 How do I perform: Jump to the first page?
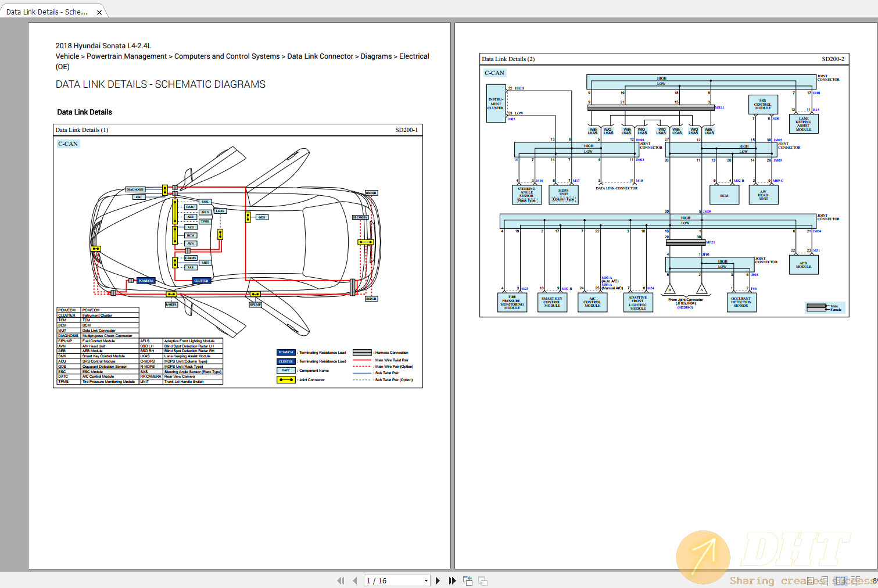tap(341, 580)
